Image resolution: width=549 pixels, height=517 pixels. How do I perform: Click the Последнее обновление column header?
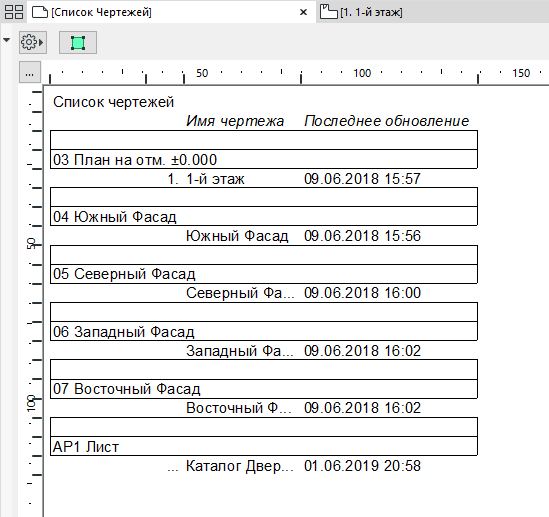pos(386,121)
